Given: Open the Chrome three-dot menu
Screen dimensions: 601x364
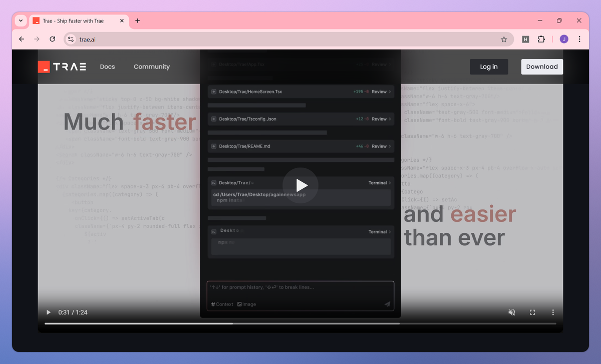Looking at the screenshot, I should click(x=579, y=39).
